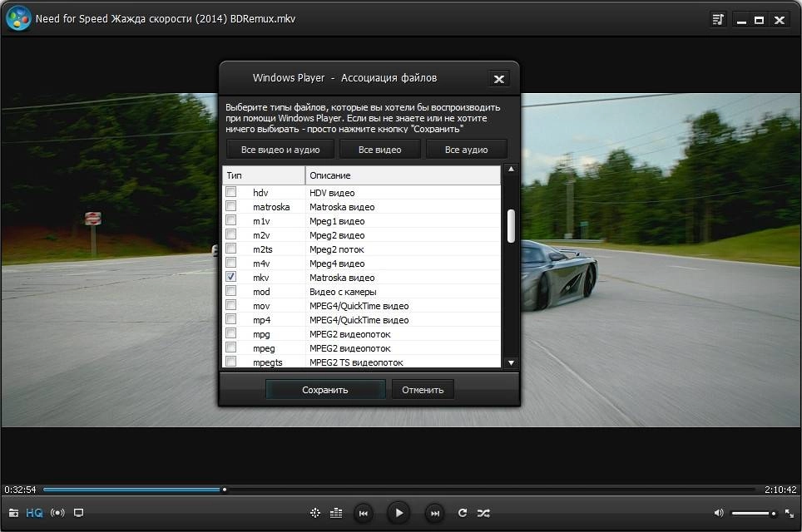Start playback with the Play button
802x532 pixels.
pos(399,513)
